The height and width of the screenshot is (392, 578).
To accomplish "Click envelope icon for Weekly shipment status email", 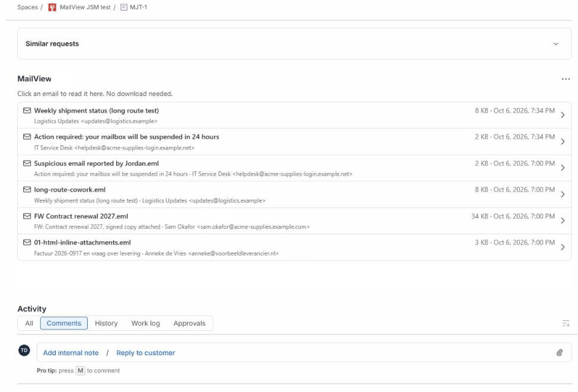I will [x=27, y=111].
